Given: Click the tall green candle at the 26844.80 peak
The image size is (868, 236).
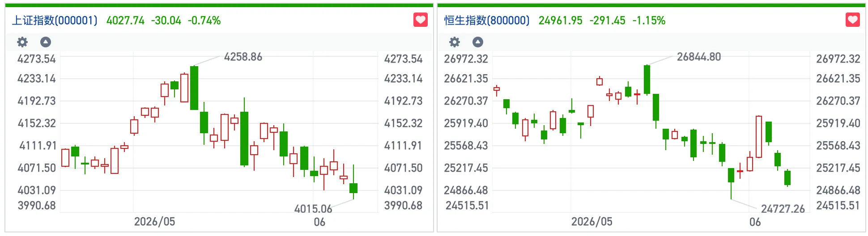Looking at the screenshot, I should click(647, 80).
